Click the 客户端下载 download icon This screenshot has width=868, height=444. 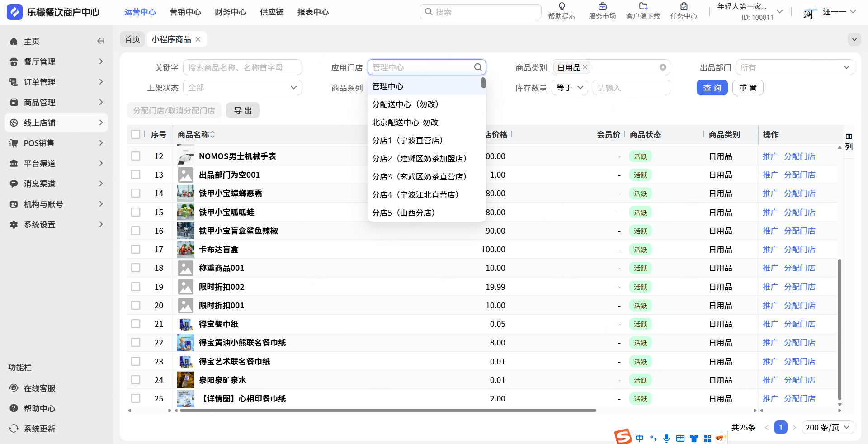[x=643, y=7]
